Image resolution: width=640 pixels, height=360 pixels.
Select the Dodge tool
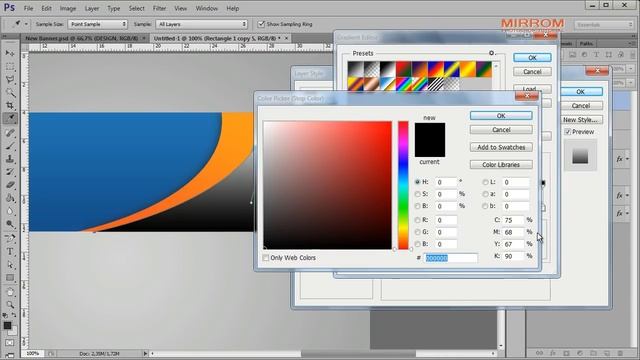coord(10,224)
